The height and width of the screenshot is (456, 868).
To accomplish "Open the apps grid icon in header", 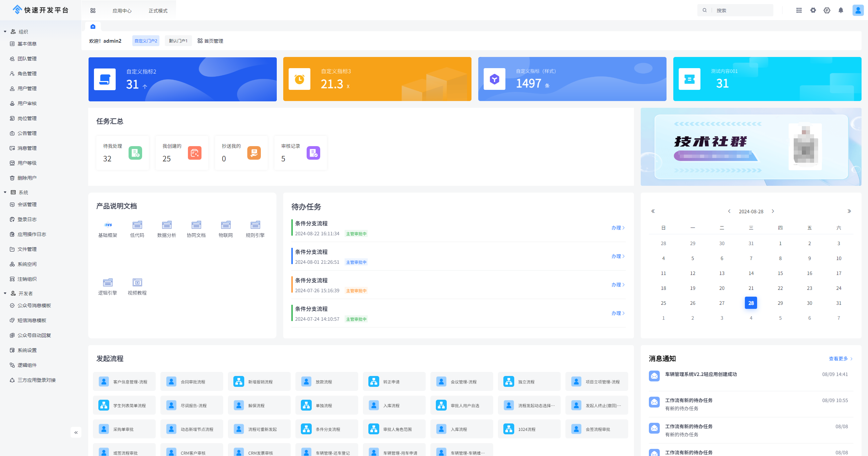I will tap(799, 11).
